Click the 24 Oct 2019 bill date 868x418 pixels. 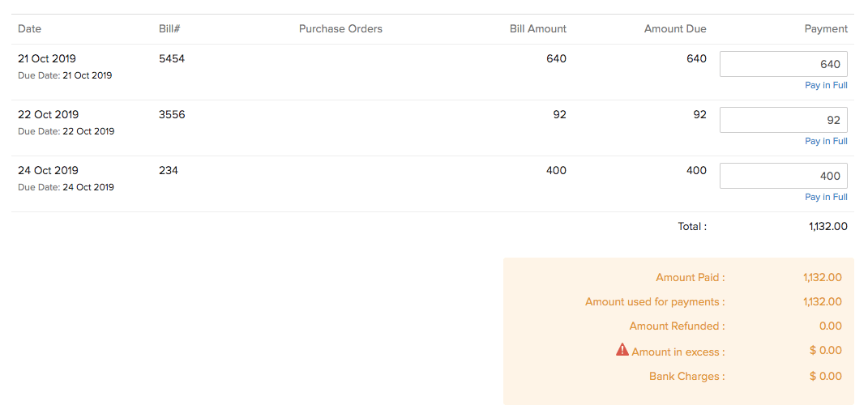click(48, 170)
